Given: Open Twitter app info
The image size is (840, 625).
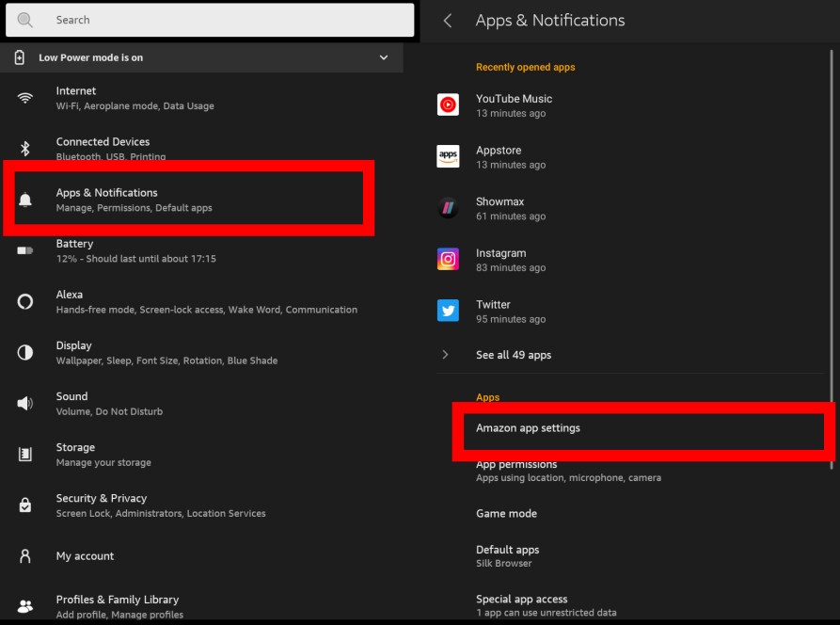Looking at the screenshot, I should click(630, 312).
